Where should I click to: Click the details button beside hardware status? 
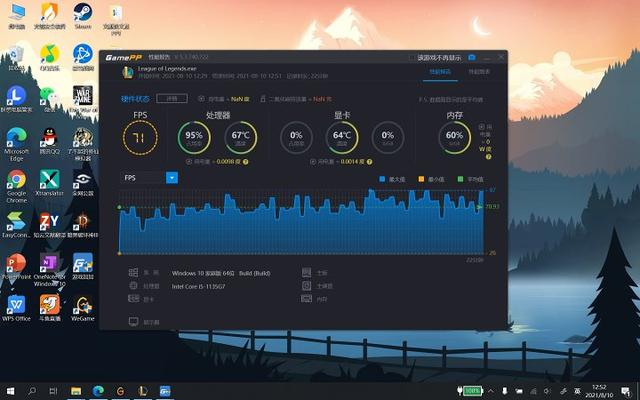(x=172, y=98)
